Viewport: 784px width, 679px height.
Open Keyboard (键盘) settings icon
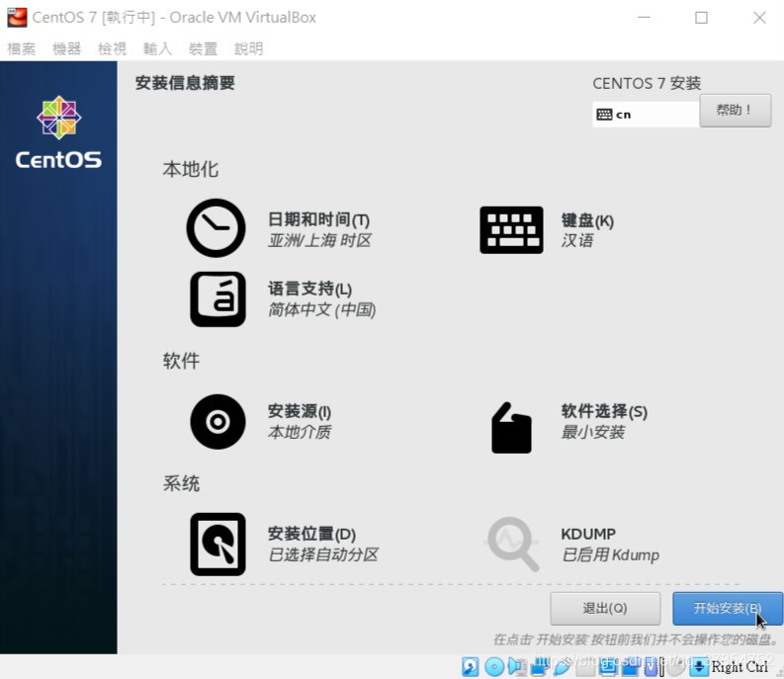[511, 230]
